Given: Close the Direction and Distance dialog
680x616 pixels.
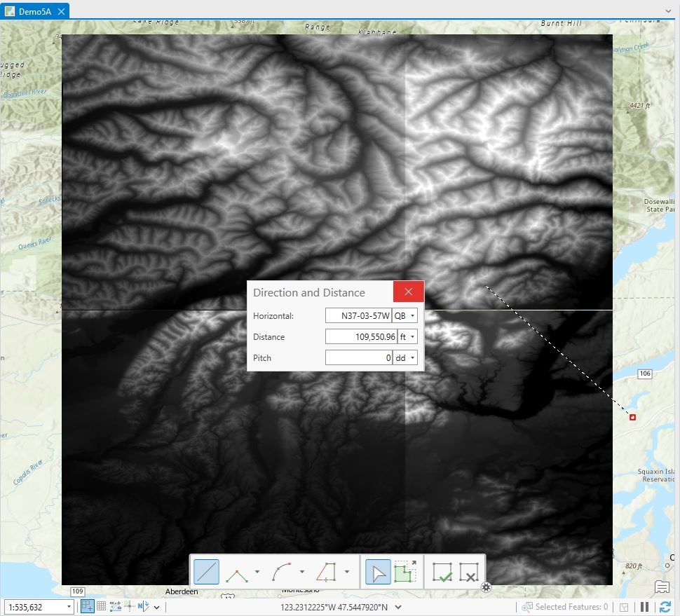Looking at the screenshot, I should click(409, 292).
